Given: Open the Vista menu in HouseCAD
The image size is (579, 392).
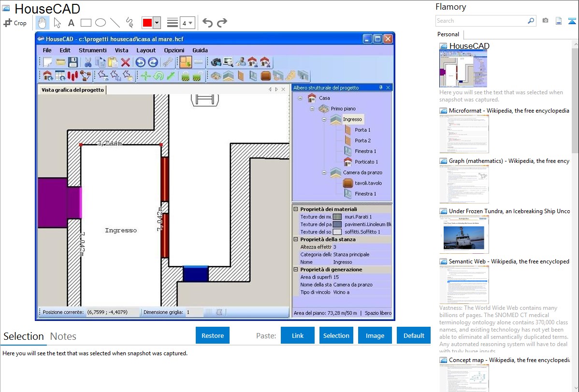Looking at the screenshot, I should point(121,50).
